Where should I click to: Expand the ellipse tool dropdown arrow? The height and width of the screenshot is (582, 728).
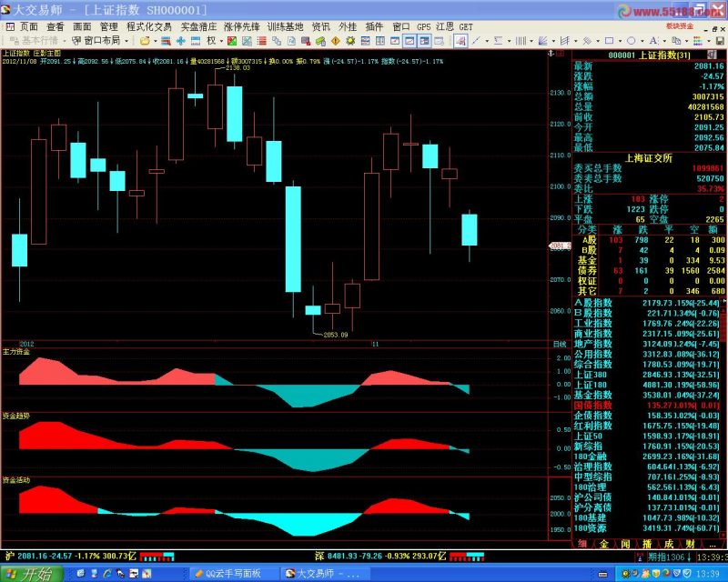point(642,41)
